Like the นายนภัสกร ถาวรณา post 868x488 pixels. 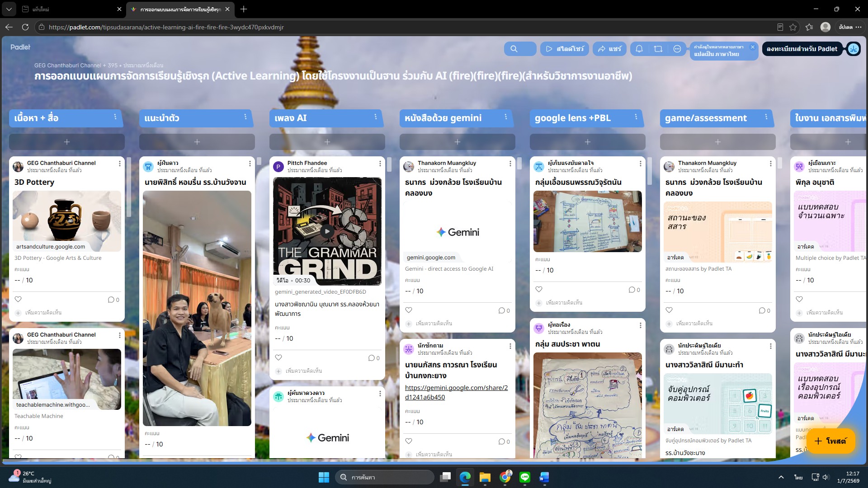pyautogui.click(x=409, y=441)
